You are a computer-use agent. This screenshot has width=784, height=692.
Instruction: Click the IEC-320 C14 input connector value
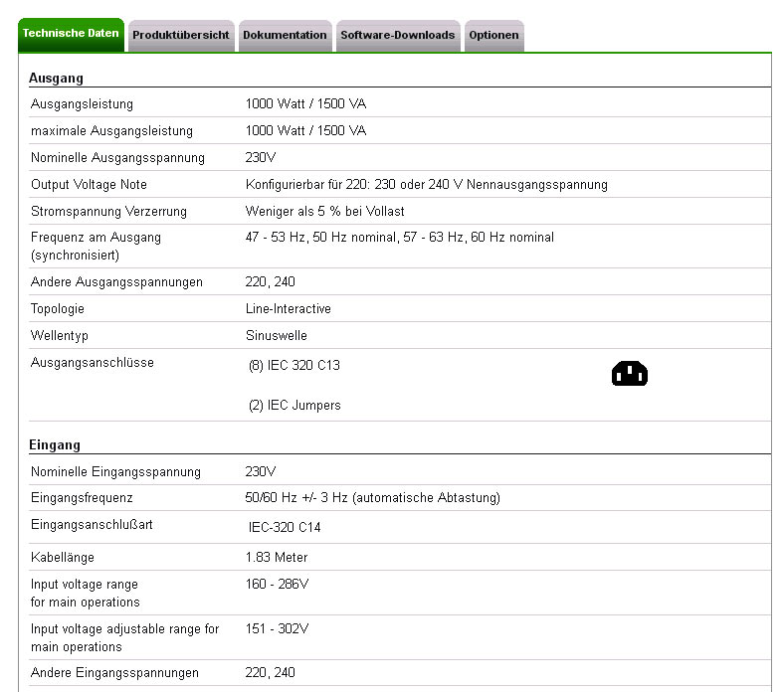tap(285, 528)
